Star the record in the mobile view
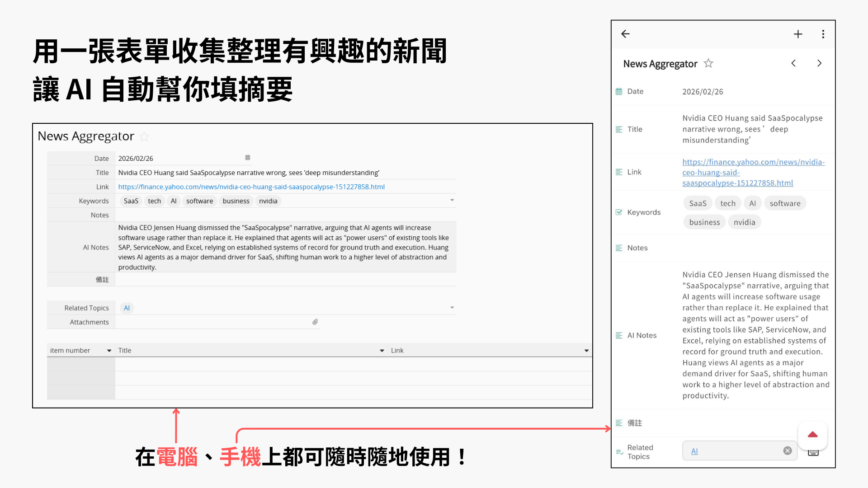 (708, 63)
